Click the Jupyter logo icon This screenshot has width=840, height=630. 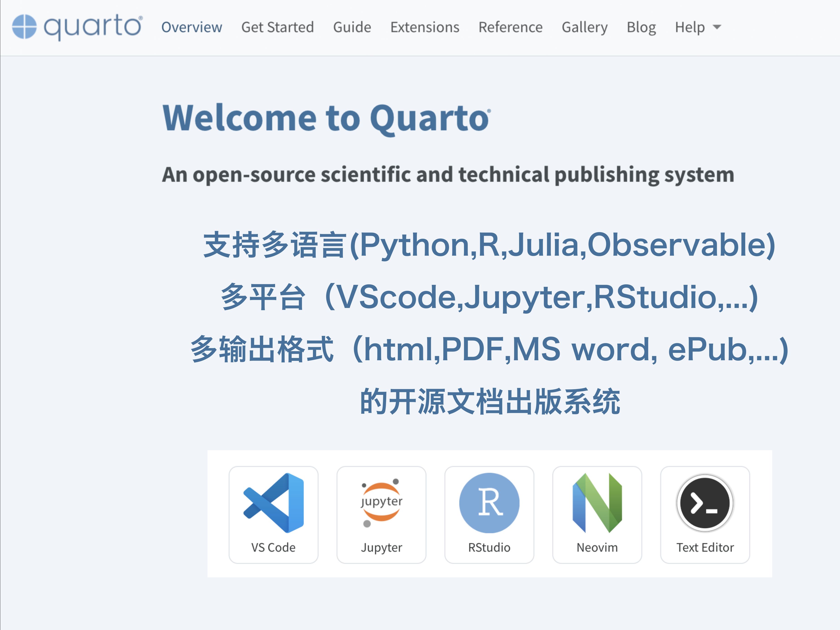coord(381,503)
